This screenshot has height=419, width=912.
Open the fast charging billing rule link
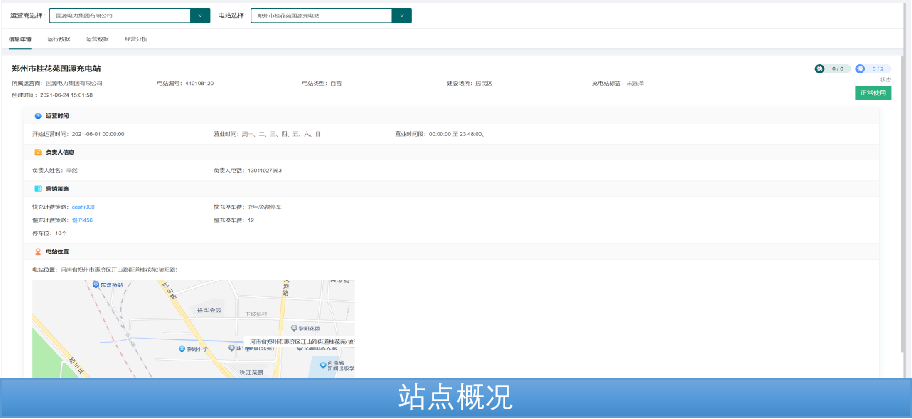click(83, 207)
